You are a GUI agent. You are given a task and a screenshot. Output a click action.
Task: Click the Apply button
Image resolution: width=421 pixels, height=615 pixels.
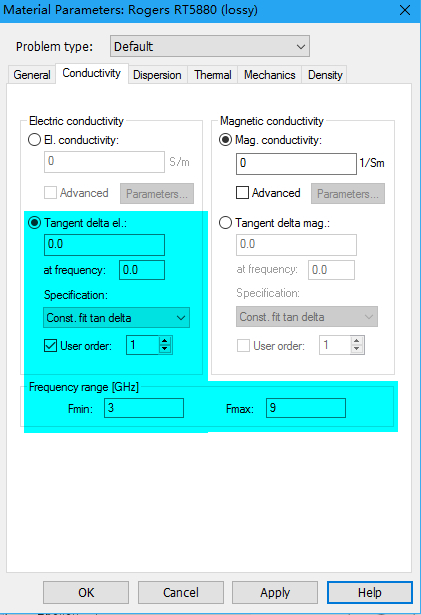pos(275,592)
